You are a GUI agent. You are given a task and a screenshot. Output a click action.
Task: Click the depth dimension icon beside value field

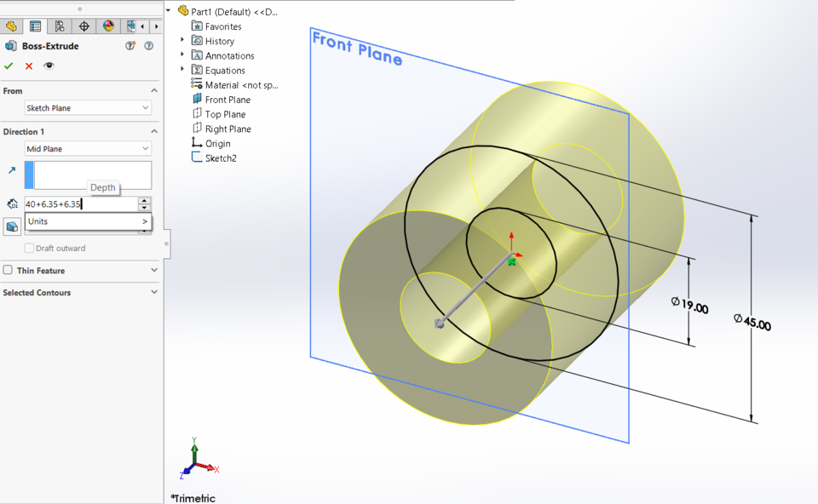[12, 203]
